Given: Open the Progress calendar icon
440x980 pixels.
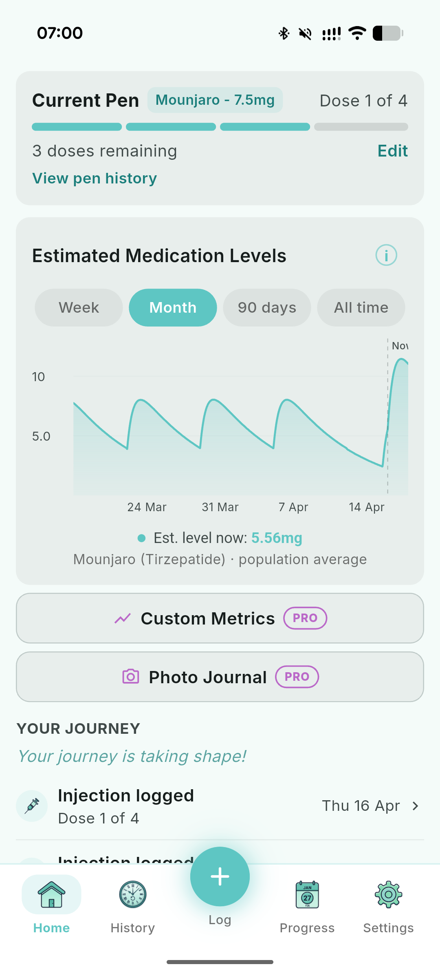Looking at the screenshot, I should point(307,894).
